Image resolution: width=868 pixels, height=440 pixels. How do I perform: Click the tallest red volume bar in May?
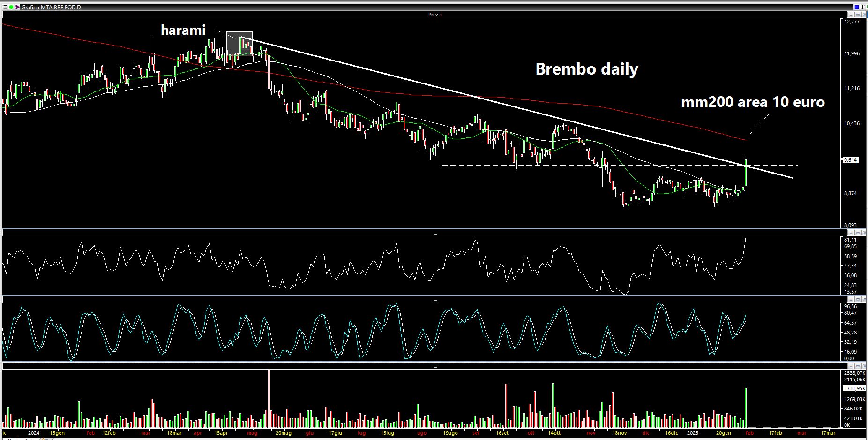tap(269, 399)
